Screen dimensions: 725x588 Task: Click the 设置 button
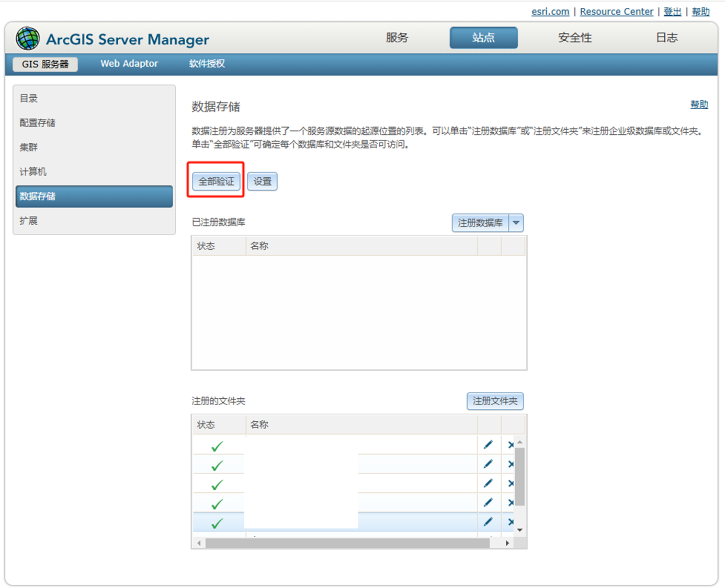pos(263,181)
